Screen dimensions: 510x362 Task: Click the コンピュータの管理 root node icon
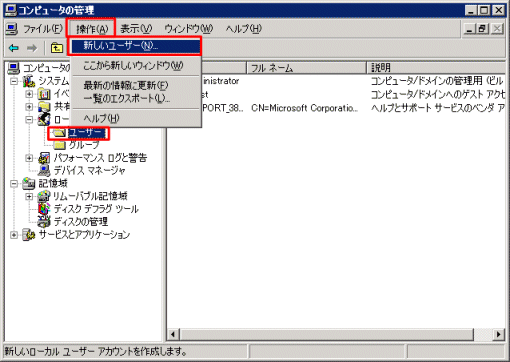[x=14, y=68]
